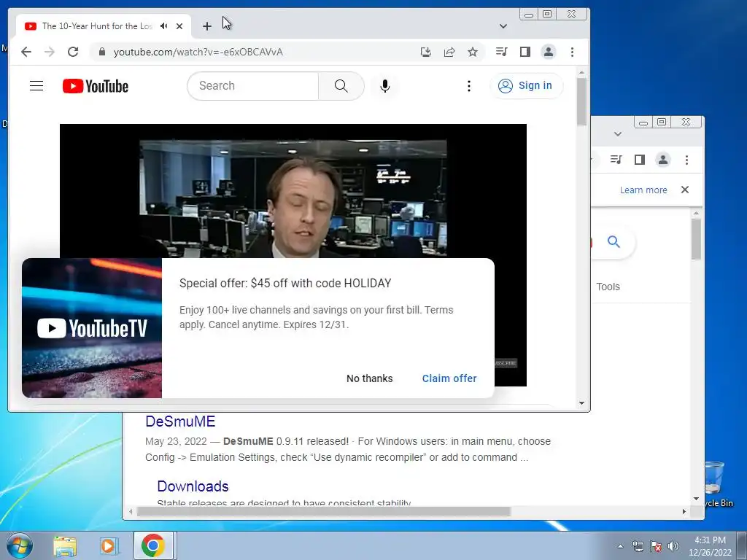Open media controls in YouTube window toolbar
This screenshot has width=747, height=560.
tap(502, 52)
